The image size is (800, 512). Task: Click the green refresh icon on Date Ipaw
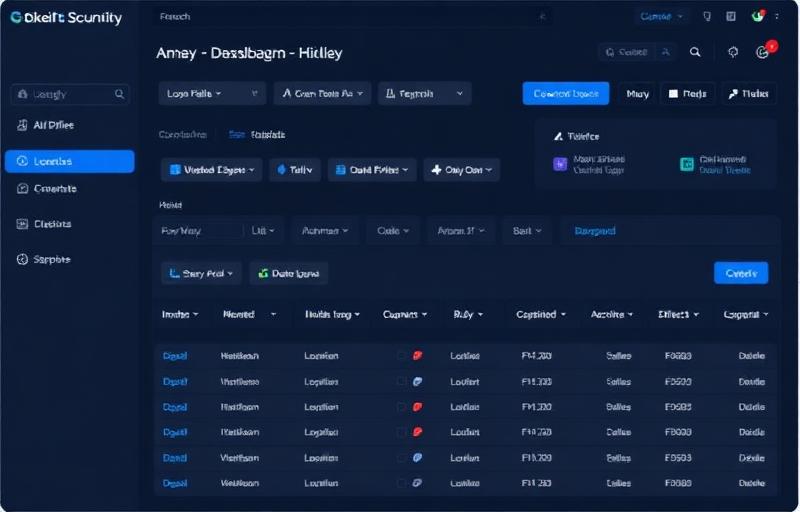click(263, 273)
